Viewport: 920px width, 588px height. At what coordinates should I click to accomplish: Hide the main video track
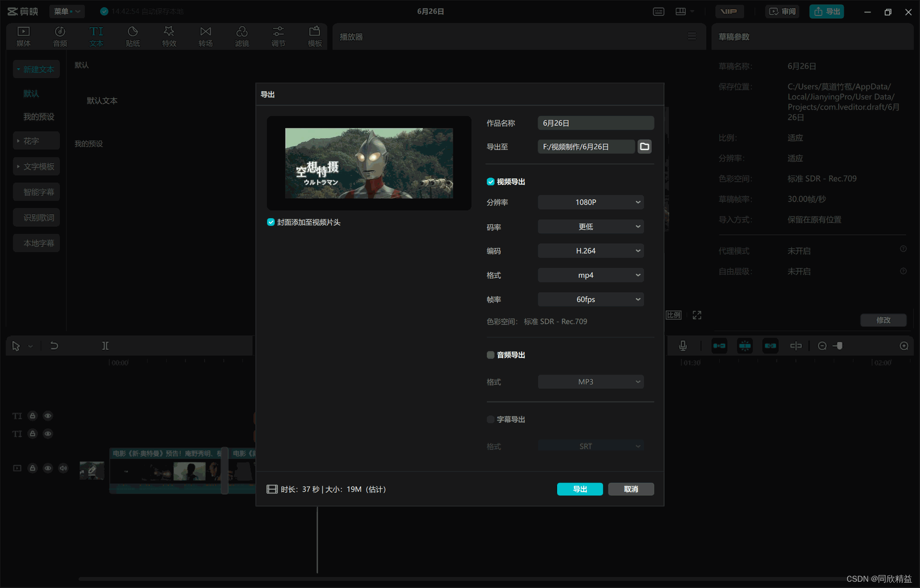point(48,468)
